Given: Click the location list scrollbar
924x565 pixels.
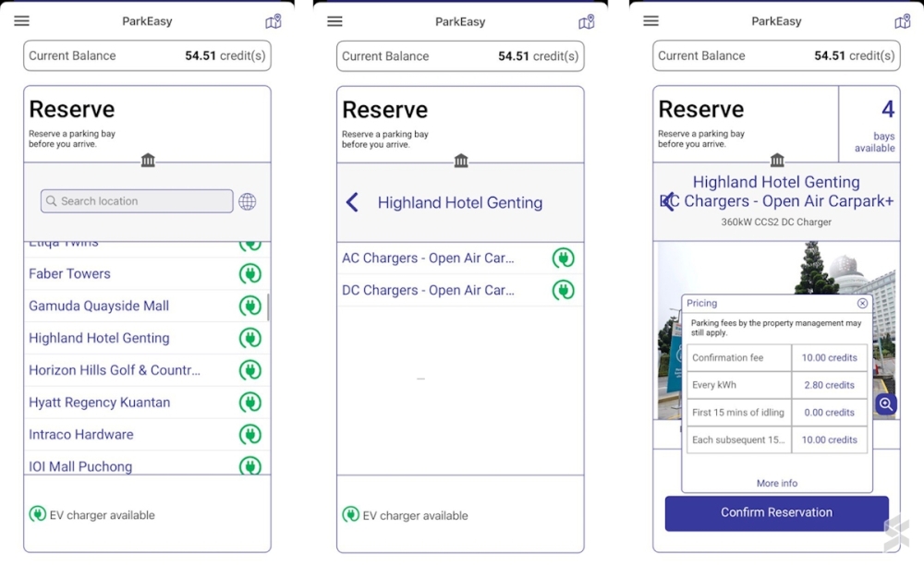Looking at the screenshot, I should tap(269, 307).
